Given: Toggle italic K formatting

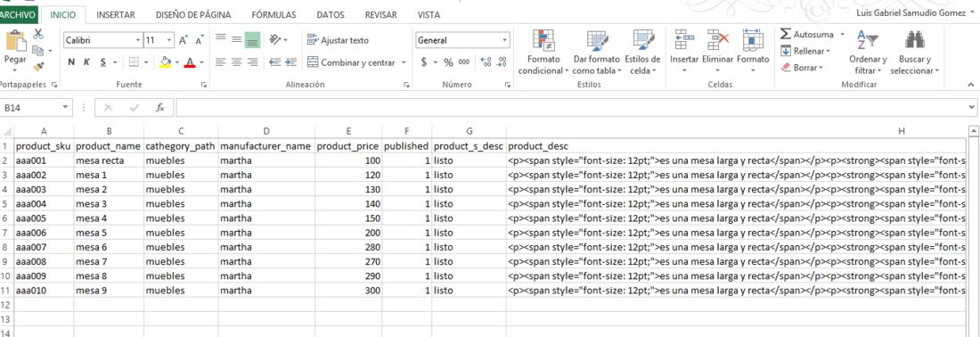Looking at the screenshot, I should 86,62.
